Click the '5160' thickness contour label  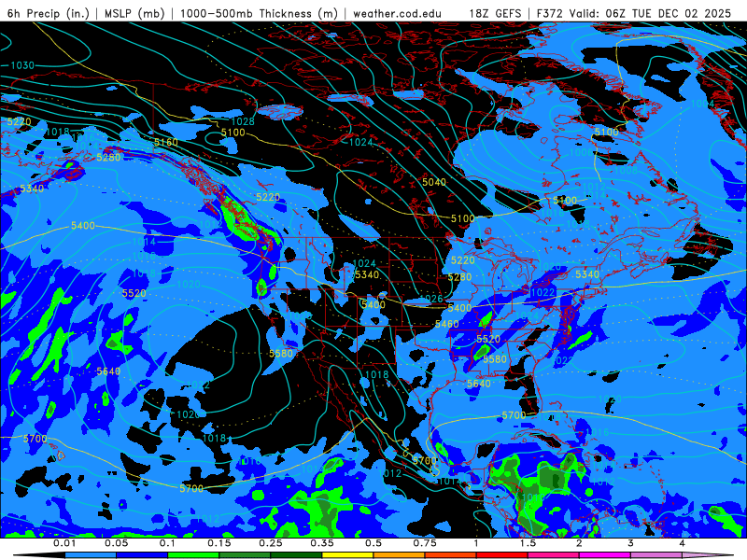(x=166, y=142)
